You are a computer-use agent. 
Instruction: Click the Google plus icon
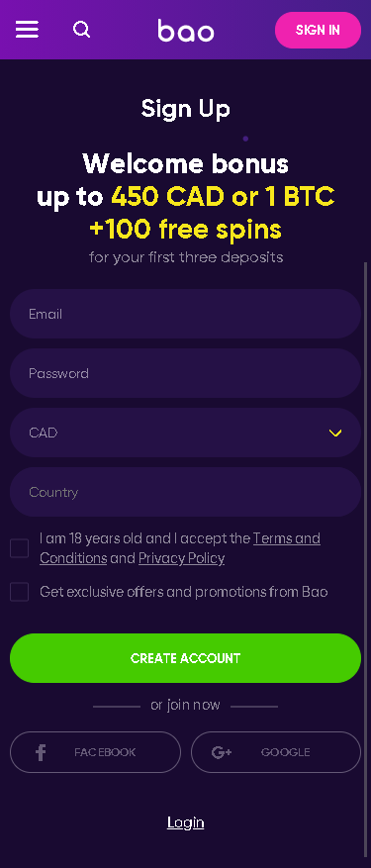coord(222,752)
